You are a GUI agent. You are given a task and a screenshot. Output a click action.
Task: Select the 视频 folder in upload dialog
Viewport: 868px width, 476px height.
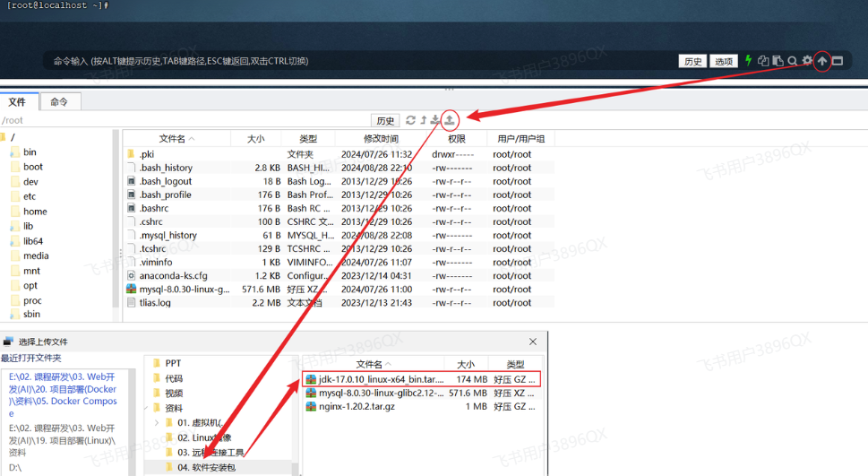pyautogui.click(x=174, y=393)
